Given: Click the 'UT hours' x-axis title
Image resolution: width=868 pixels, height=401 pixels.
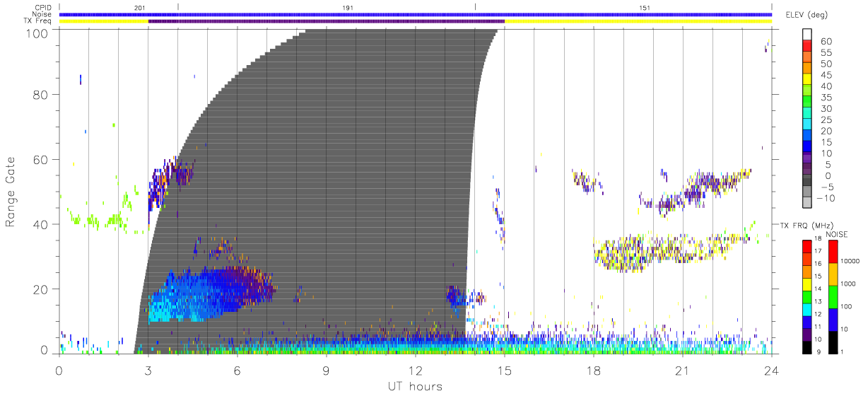Looking at the screenshot, I should [414, 386].
